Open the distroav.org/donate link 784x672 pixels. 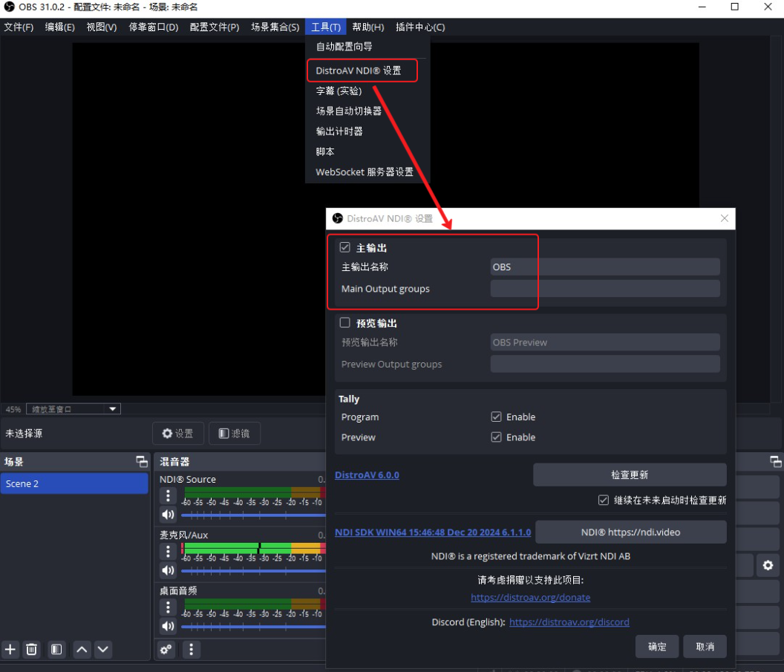[531, 598]
